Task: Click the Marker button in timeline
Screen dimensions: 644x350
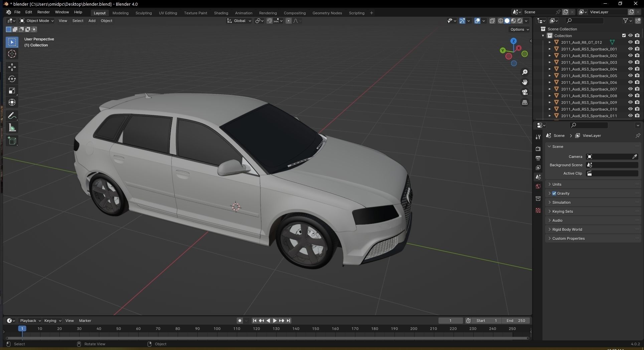Action: point(85,321)
